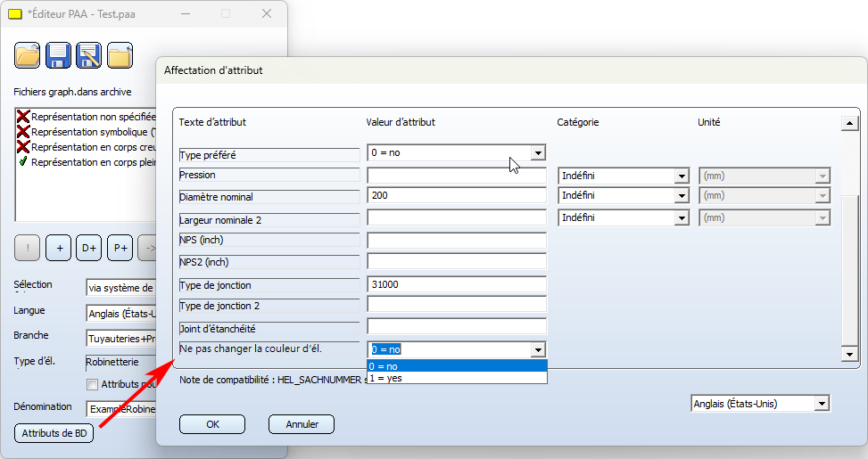Open the 'Anglais (États-Unis)' language dropdown in dialog

821,404
